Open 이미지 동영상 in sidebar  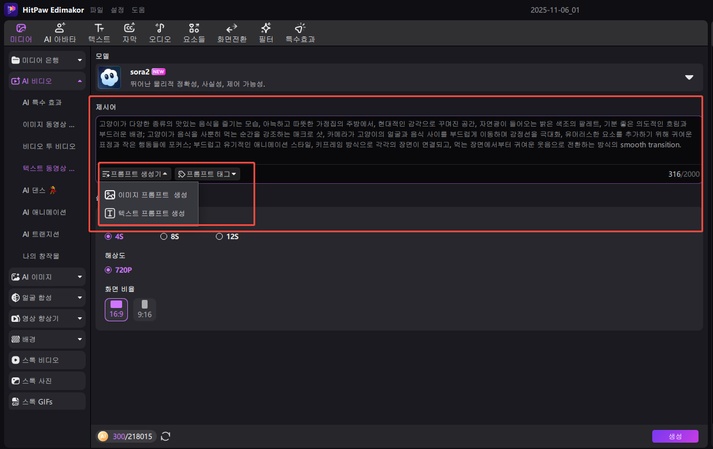tap(48, 124)
